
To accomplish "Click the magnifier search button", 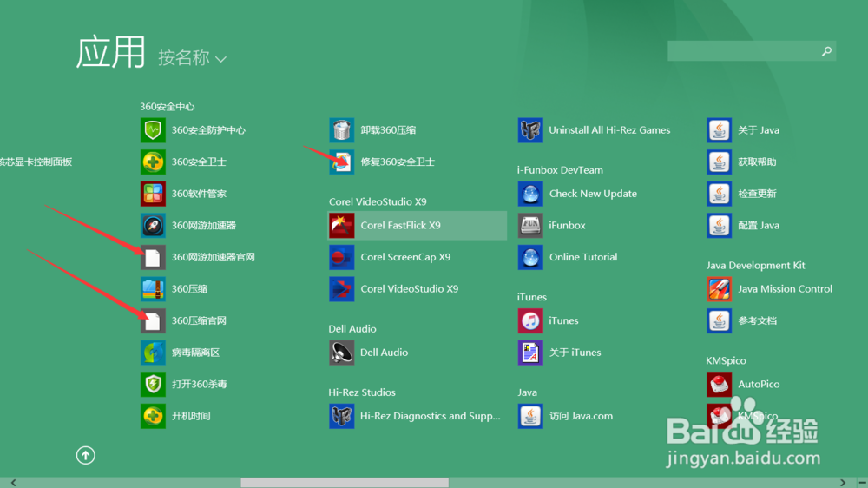I will tap(826, 51).
